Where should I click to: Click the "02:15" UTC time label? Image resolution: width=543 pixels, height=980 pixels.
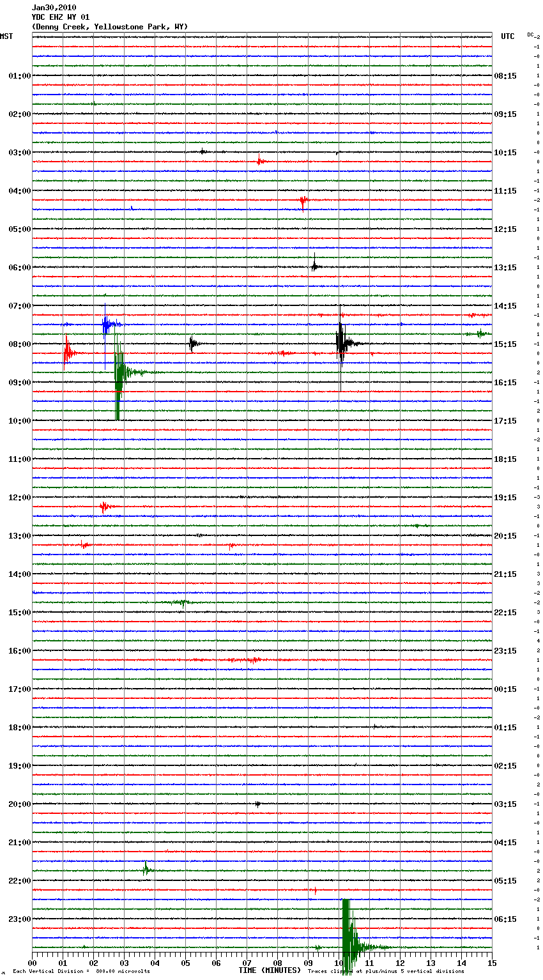505,766
